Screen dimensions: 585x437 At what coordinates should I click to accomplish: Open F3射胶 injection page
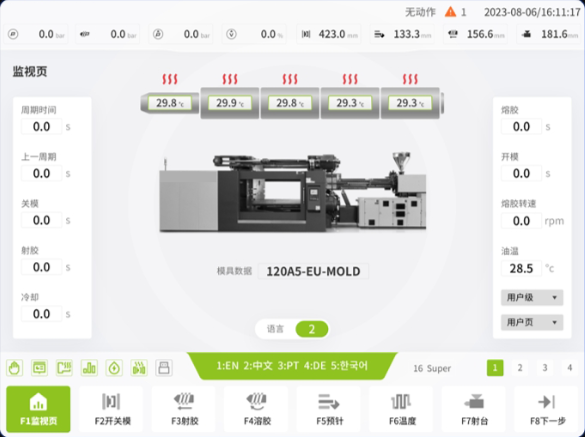183,409
